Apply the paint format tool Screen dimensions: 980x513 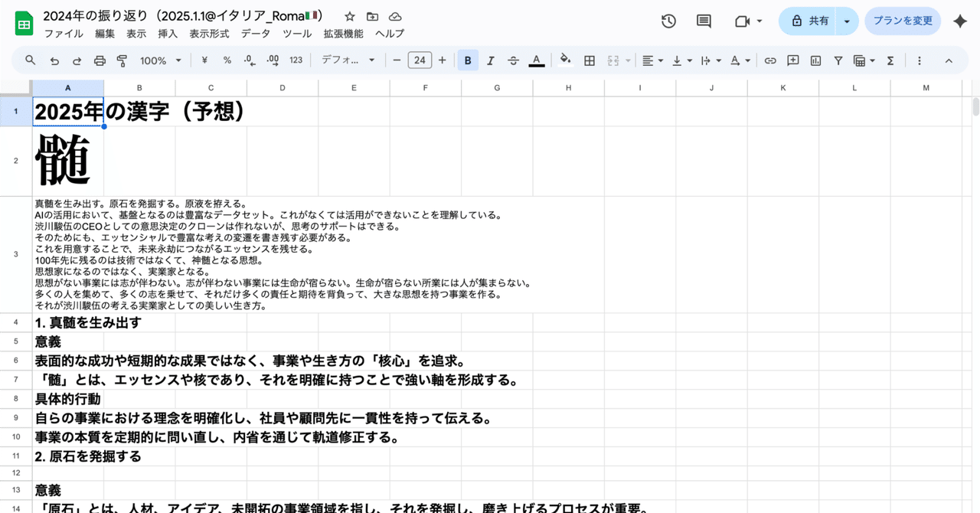[x=121, y=60]
